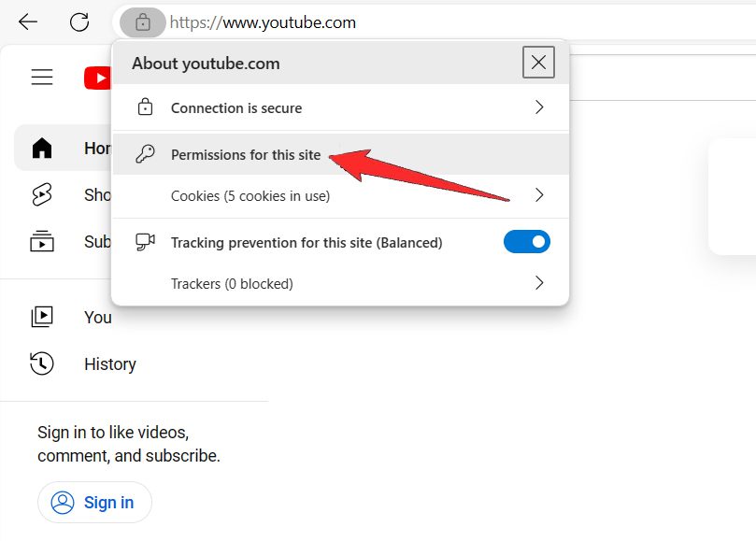Disable Tracking prevention for this site
The height and width of the screenshot is (541, 756).
pos(526,241)
